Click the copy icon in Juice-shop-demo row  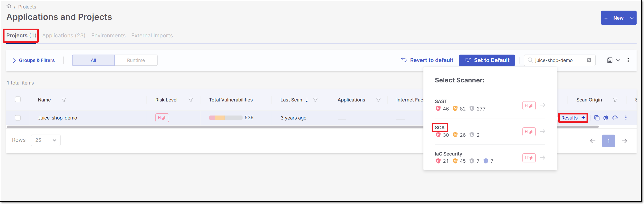(x=597, y=118)
